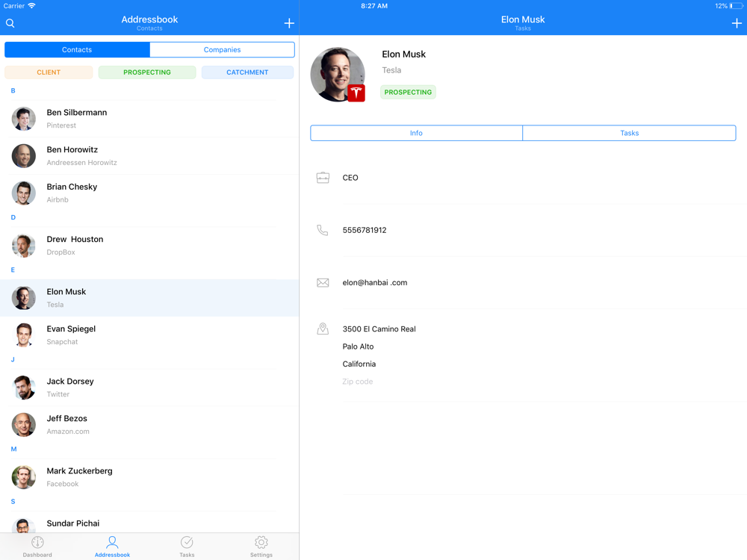Click the Tesla logo badge on profile
The height and width of the screenshot is (560, 747).
click(x=356, y=93)
